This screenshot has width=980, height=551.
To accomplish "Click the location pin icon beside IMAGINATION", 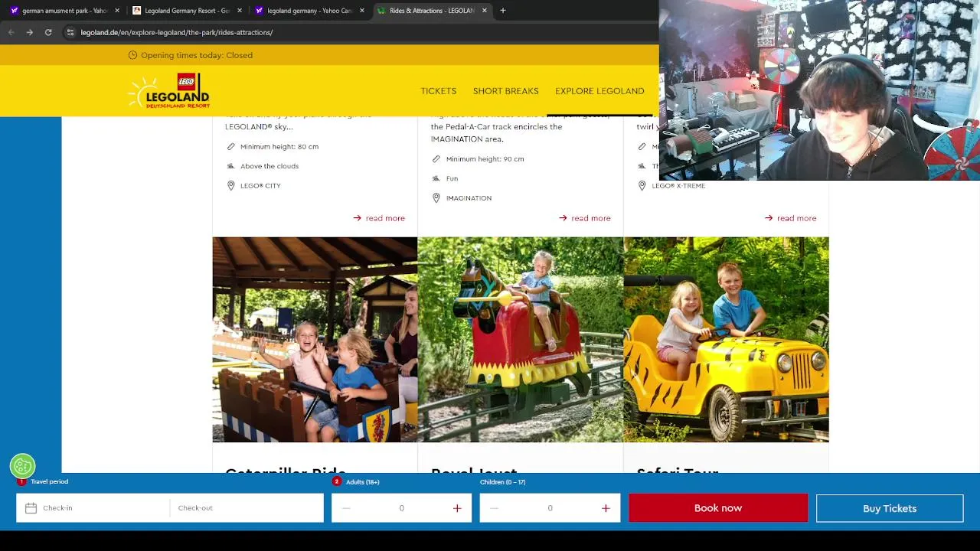I will 436,197.
